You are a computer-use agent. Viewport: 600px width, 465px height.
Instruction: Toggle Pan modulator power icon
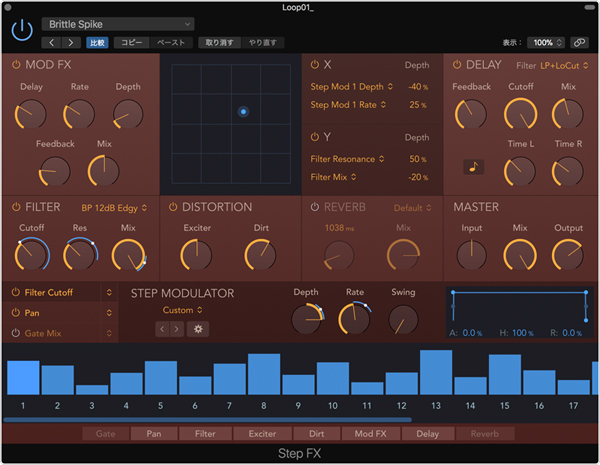click(15, 313)
